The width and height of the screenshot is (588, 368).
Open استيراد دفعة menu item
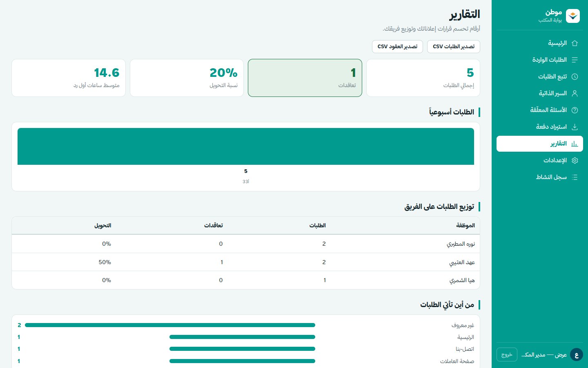coord(540,127)
